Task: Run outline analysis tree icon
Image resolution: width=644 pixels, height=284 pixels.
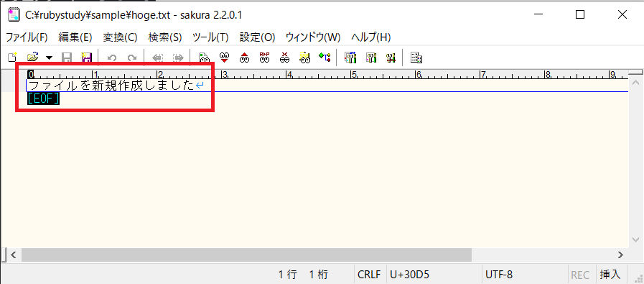Action: pyautogui.click(x=325, y=58)
